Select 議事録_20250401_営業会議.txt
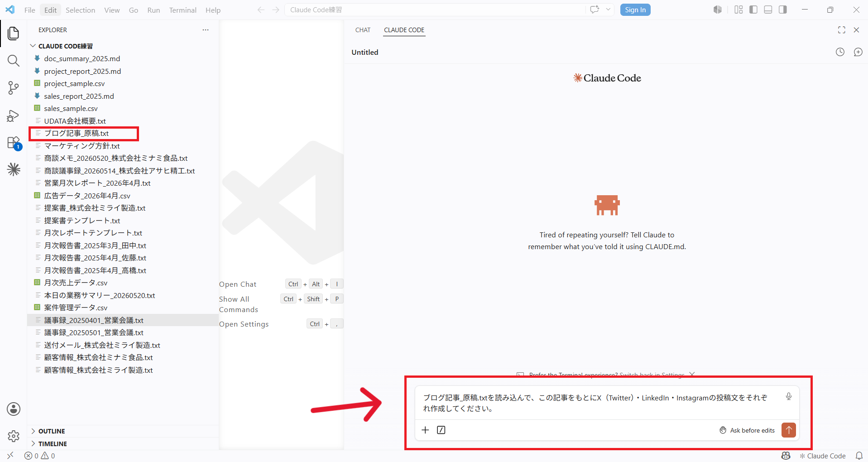This screenshot has height=462, width=868. pyautogui.click(x=123, y=320)
